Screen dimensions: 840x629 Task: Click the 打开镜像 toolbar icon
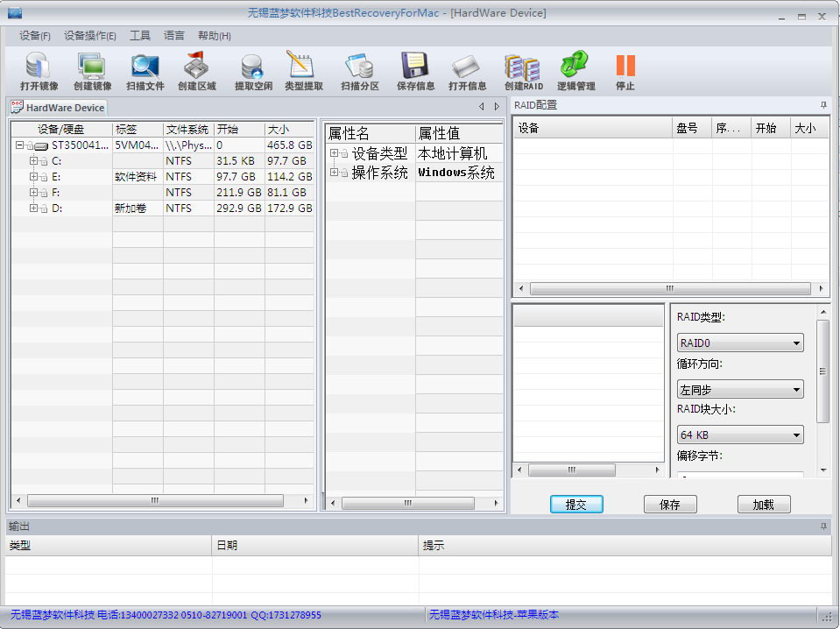pos(39,67)
